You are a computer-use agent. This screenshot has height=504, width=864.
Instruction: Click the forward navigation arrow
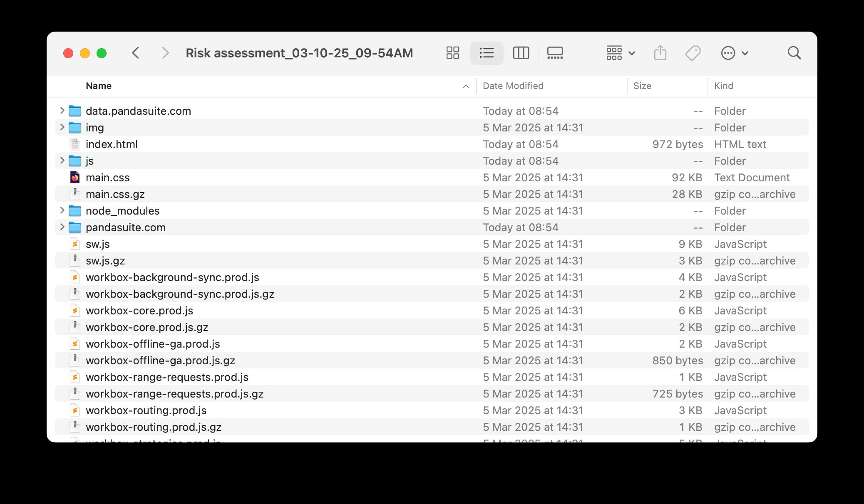(x=166, y=53)
